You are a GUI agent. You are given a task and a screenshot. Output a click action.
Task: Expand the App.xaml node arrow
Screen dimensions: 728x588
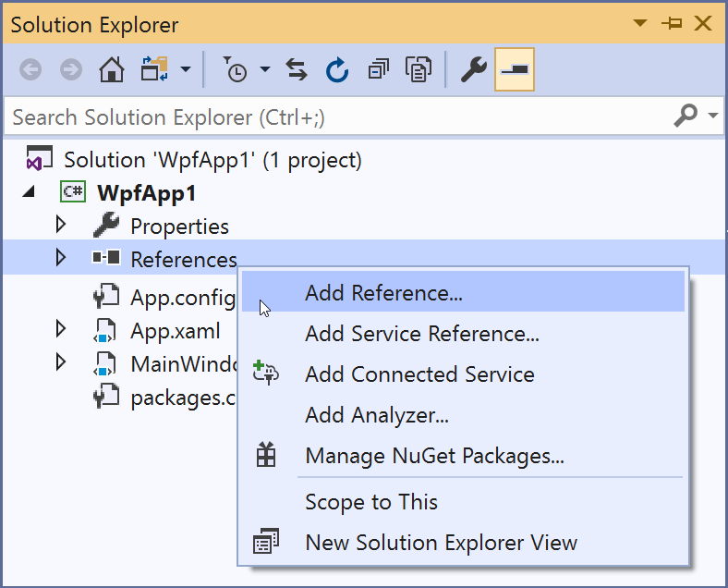click(x=61, y=328)
